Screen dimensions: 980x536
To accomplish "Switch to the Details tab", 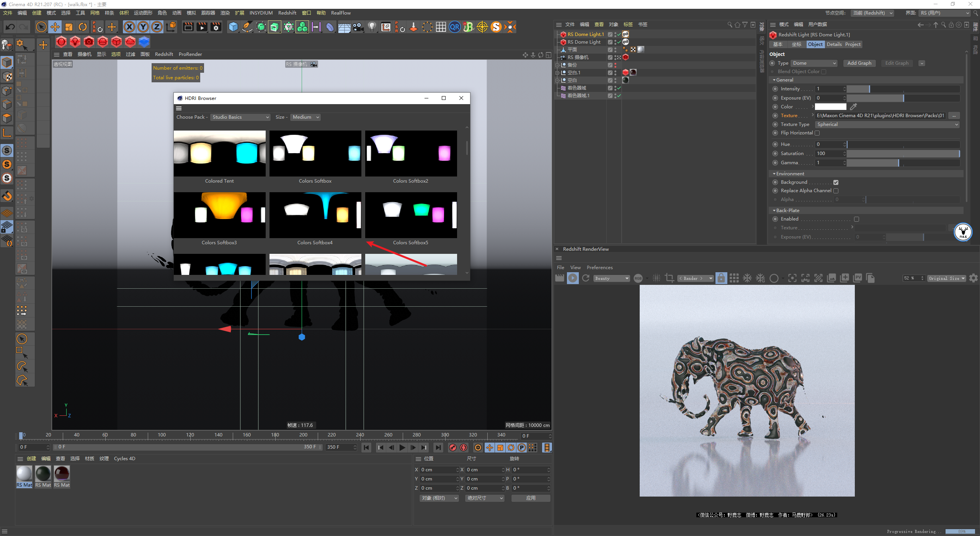I will click(834, 44).
